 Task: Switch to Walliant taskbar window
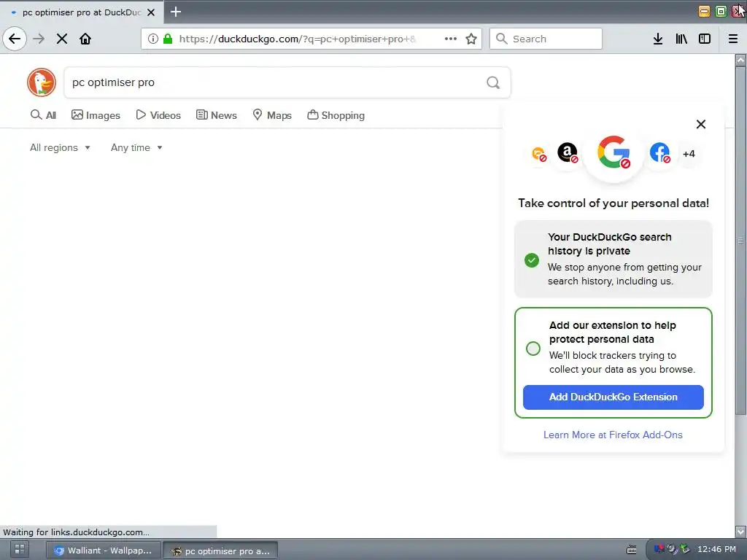(x=103, y=550)
